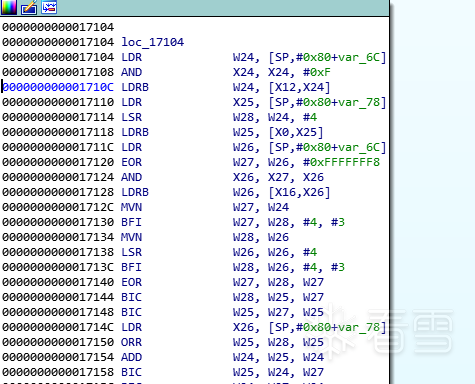The height and width of the screenshot is (384, 475).
Task: Click LDR mnemonic at address 1714C
Action: pyautogui.click(x=131, y=327)
